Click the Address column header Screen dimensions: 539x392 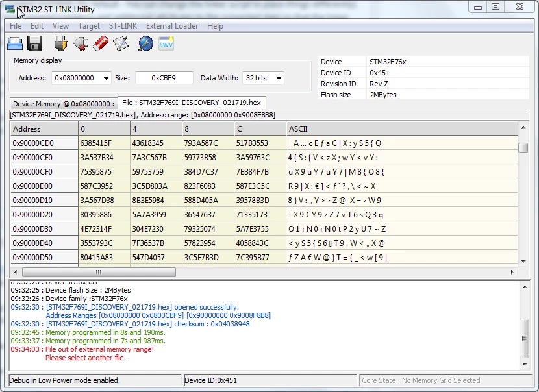click(44, 129)
